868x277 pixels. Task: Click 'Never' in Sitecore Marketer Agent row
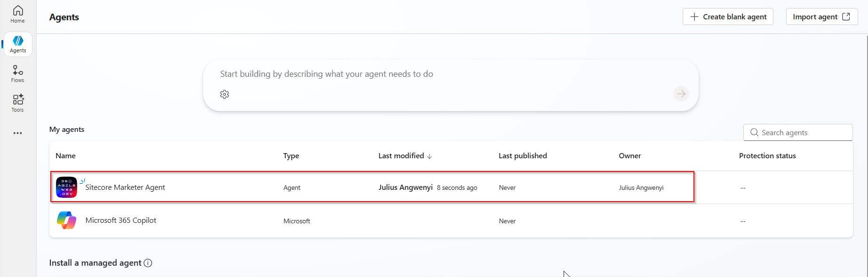(x=507, y=187)
